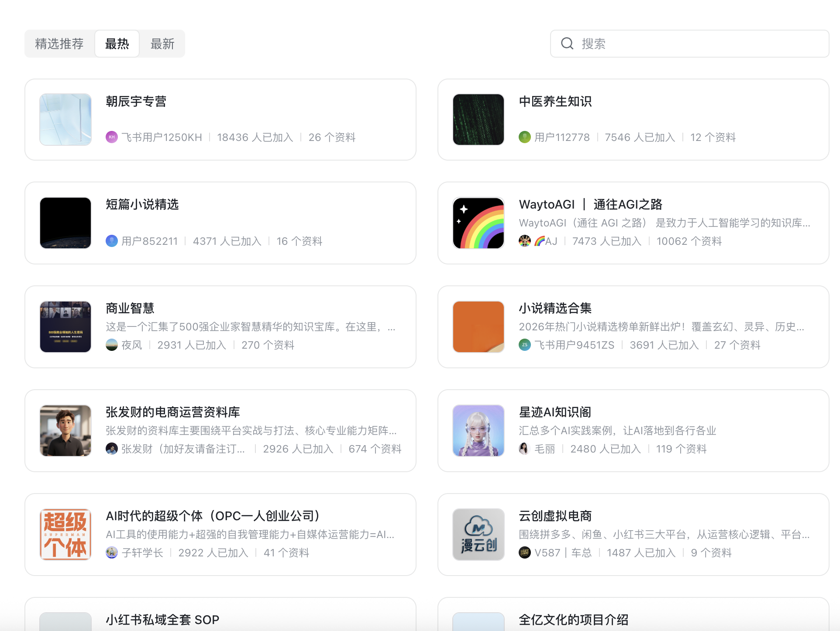Switch to the 精选推荐 tab
Image resolution: width=840 pixels, height=631 pixels.
click(x=59, y=44)
